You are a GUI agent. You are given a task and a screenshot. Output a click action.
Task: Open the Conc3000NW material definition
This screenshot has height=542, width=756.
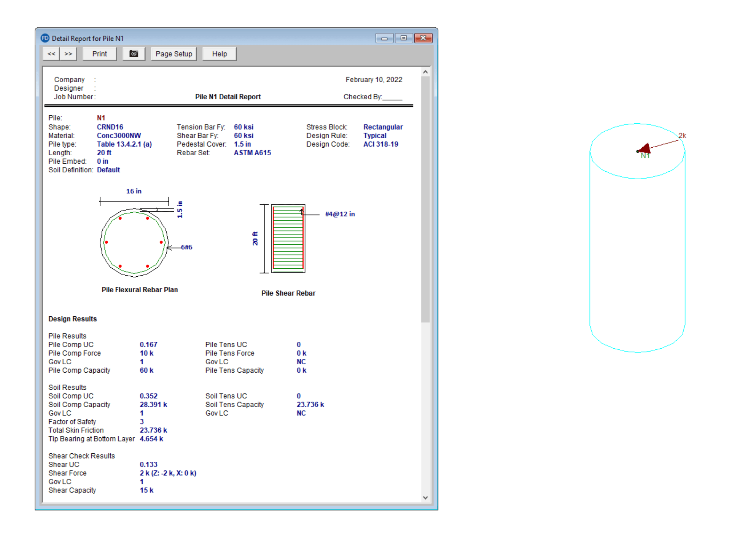tap(119, 135)
